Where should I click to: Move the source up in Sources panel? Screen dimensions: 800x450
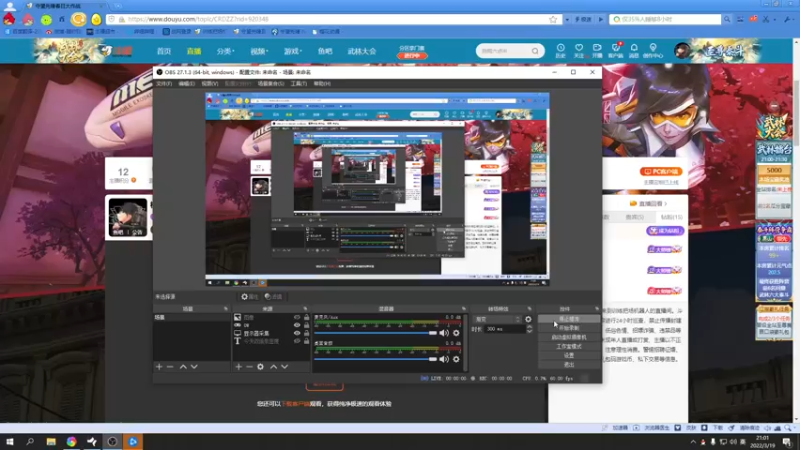273,366
